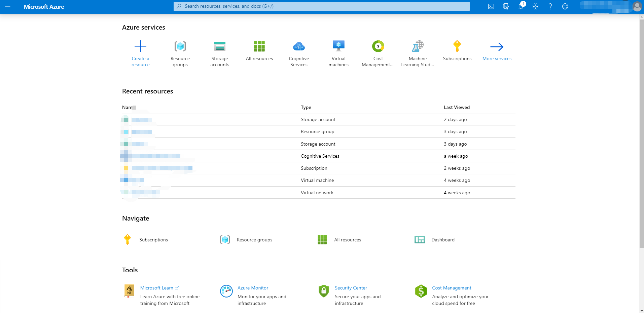The width and height of the screenshot is (644, 313).
Task: Open the Help question mark menu
Action: 550,6
